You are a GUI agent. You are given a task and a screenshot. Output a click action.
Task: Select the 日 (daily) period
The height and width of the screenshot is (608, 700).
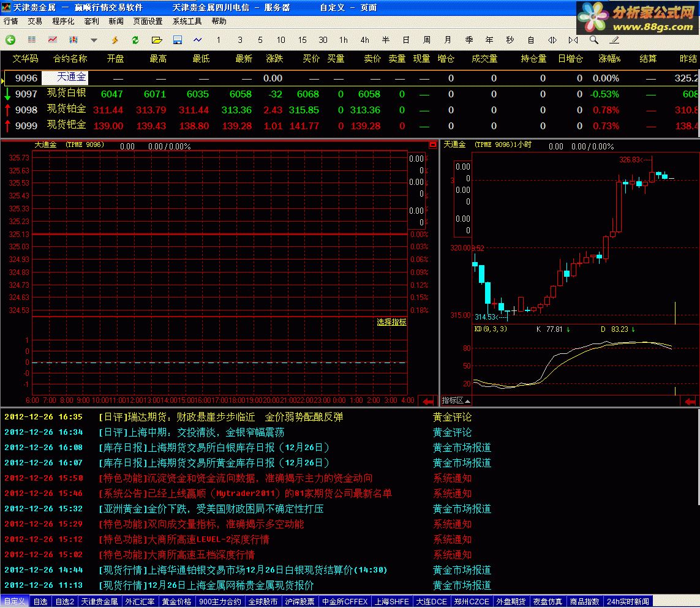(x=406, y=40)
